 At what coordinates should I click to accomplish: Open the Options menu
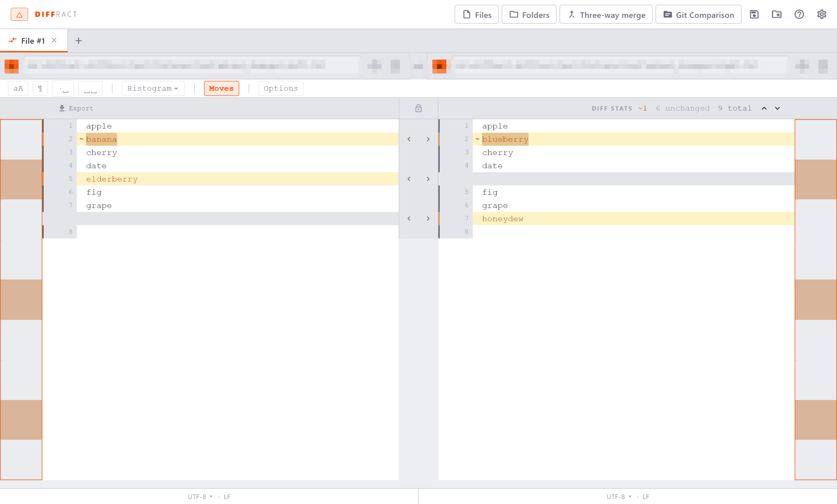(x=281, y=88)
